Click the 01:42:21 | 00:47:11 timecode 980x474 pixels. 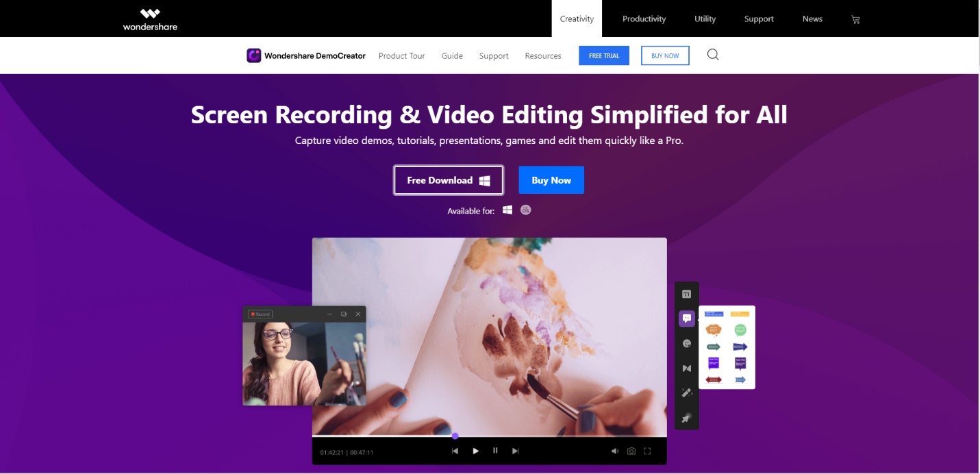point(347,452)
